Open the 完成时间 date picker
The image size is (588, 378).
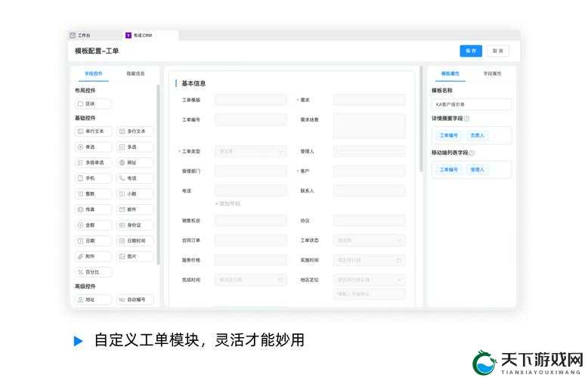(x=251, y=280)
